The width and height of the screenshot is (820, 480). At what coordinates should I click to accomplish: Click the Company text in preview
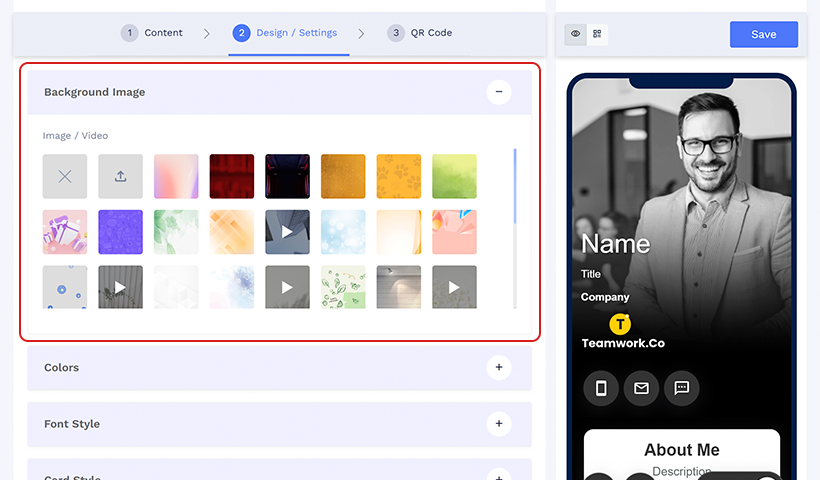tap(605, 297)
